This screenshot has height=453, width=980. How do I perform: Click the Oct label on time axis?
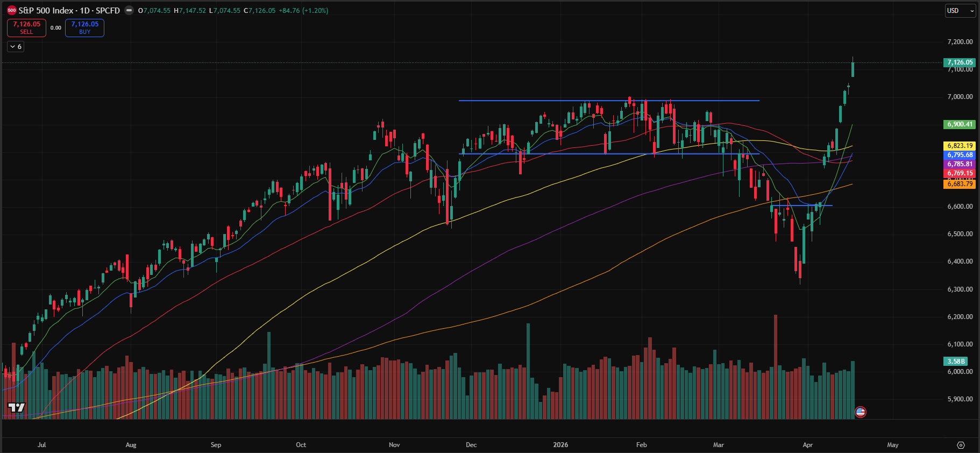pos(301,445)
